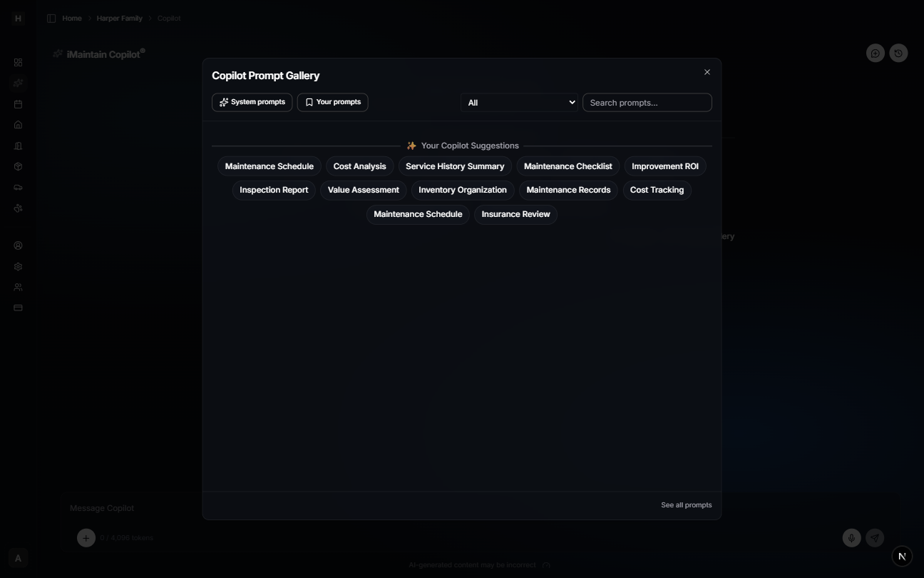Select the calendar icon in the sidebar
Image resolution: width=924 pixels, height=578 pixels.
[x=18, y=103]
